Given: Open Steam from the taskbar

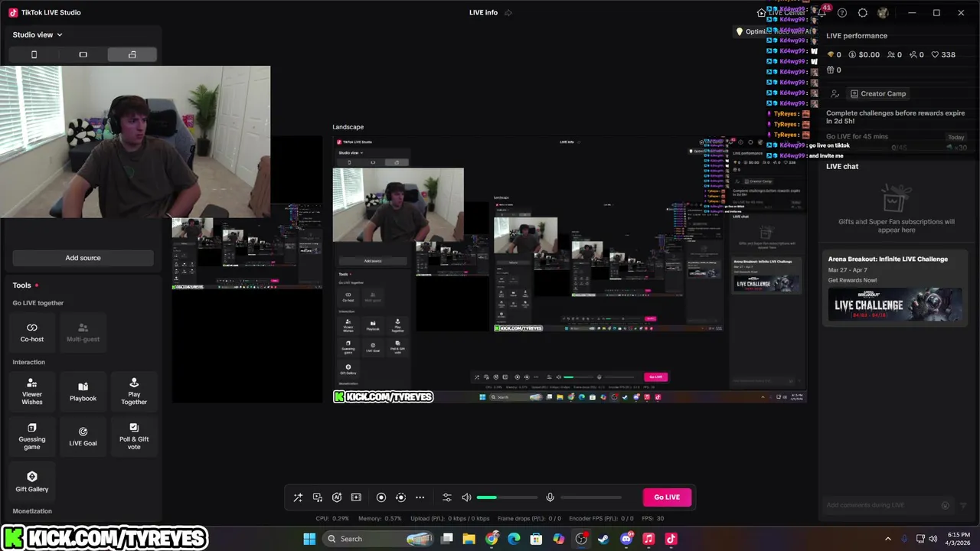Looking at the screenshot, I should point(603,539).
